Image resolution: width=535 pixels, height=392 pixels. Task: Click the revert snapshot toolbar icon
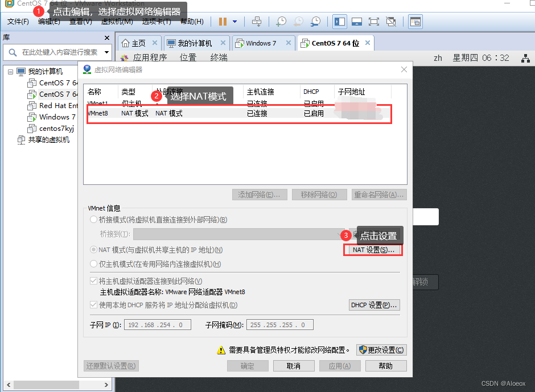coord(298,22)
